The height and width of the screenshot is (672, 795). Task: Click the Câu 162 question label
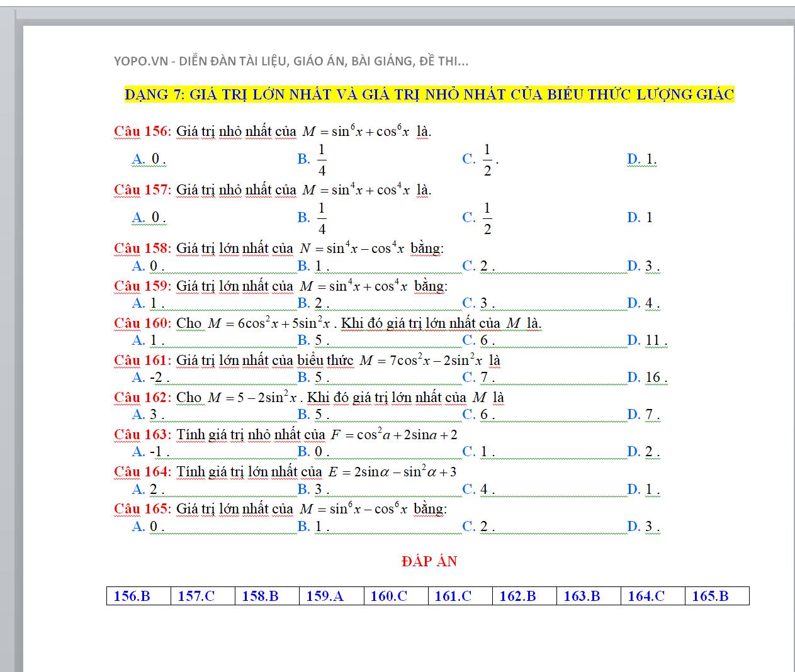click(x=142, y=398)
